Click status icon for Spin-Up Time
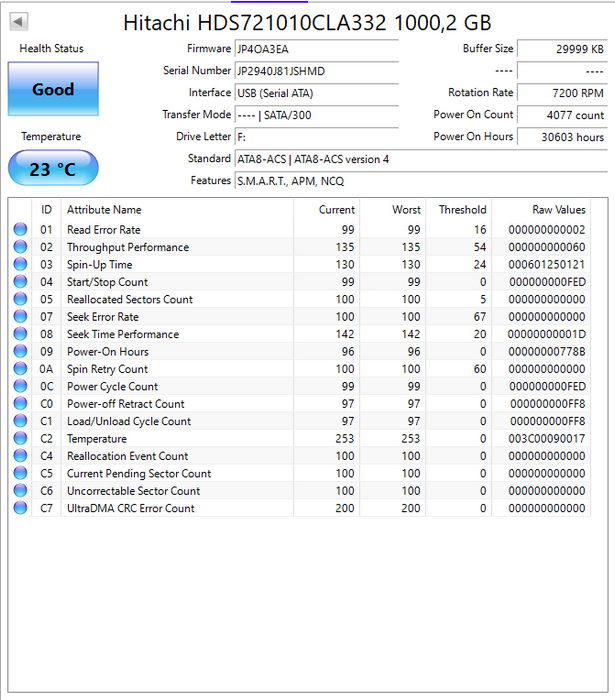 click(20, 265)
